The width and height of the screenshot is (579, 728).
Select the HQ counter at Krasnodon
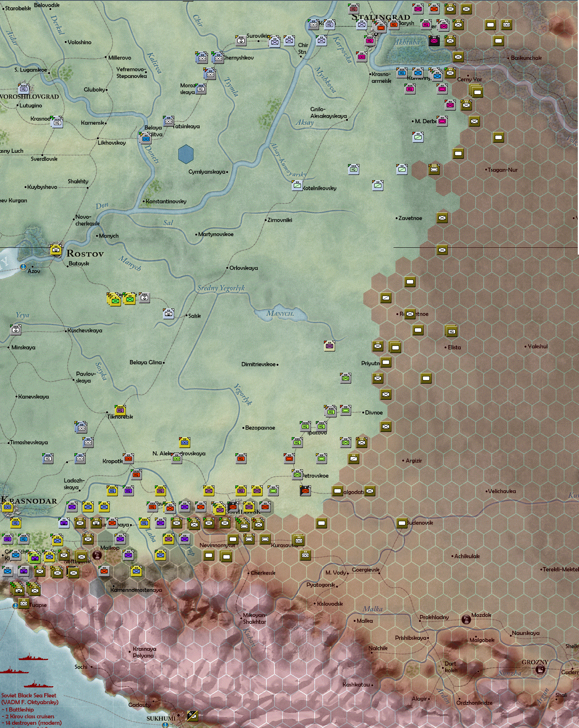point(58,122)
